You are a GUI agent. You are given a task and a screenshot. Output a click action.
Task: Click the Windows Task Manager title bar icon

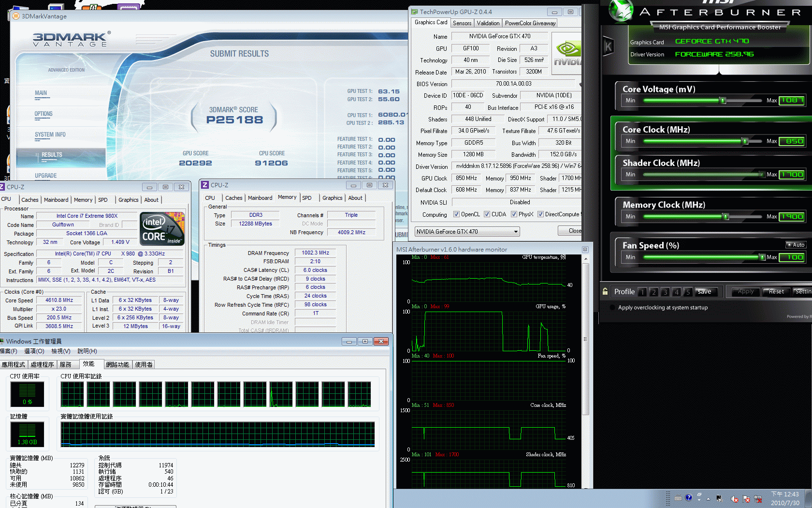[2, 341]
